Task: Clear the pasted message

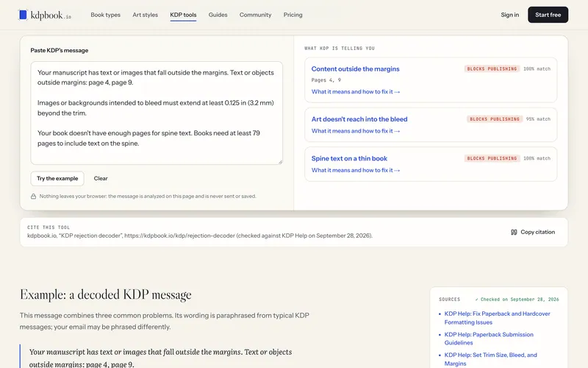Action: [x=101, y=178]
